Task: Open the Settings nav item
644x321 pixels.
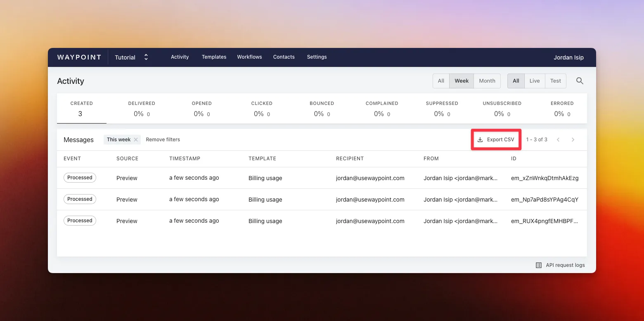Action: coord(317,57)
